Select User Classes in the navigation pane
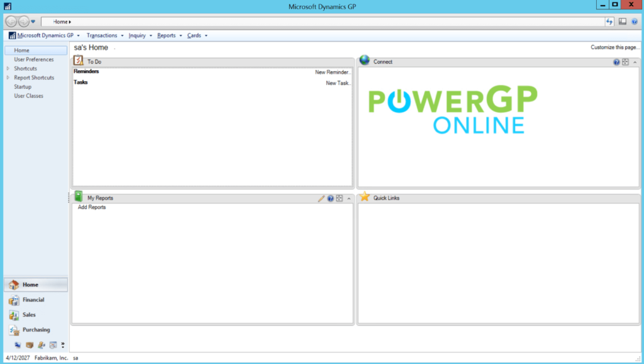Image resolution: width=644 pixels, height=364 pixels. (28, 96)
